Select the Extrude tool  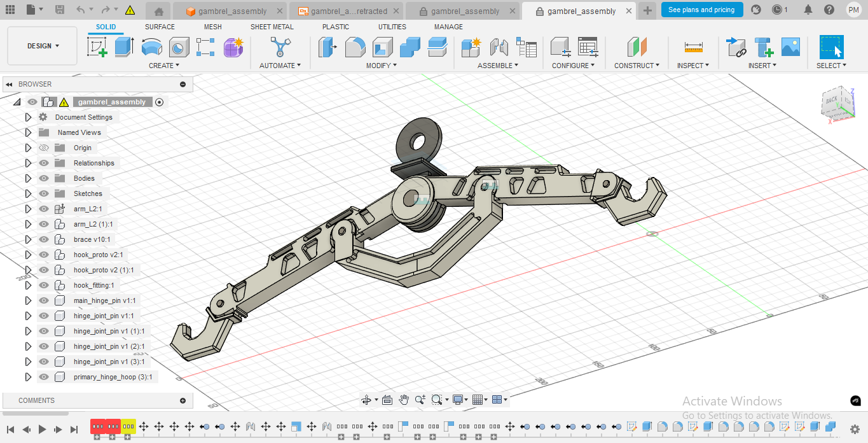124,47
